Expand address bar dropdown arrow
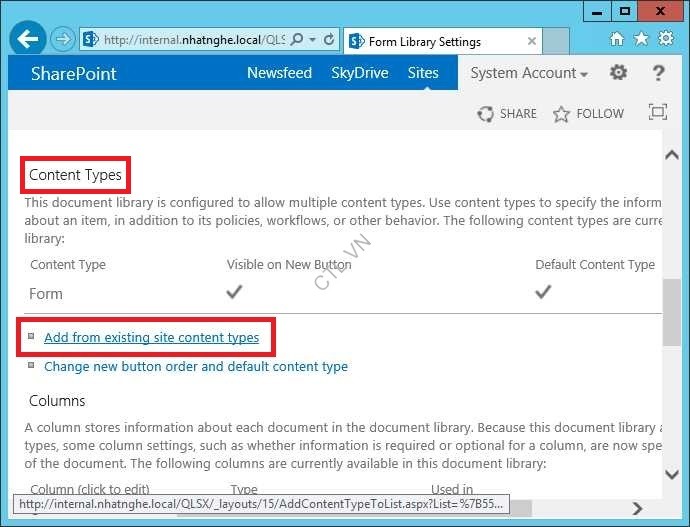Screen dimensions: 690x527 tap(313, 40)
